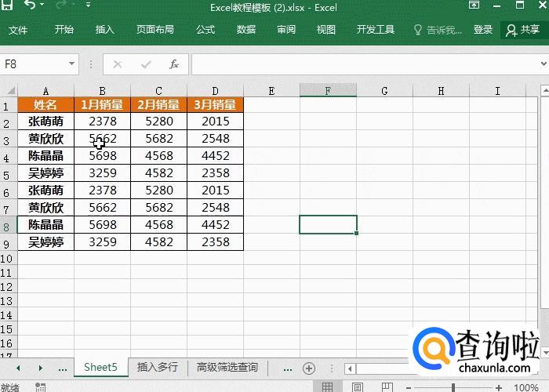Click the formula bar Cancel X icon
This screenshot has width=549, height=392.
pyautogui.click(x=118, y=64)
